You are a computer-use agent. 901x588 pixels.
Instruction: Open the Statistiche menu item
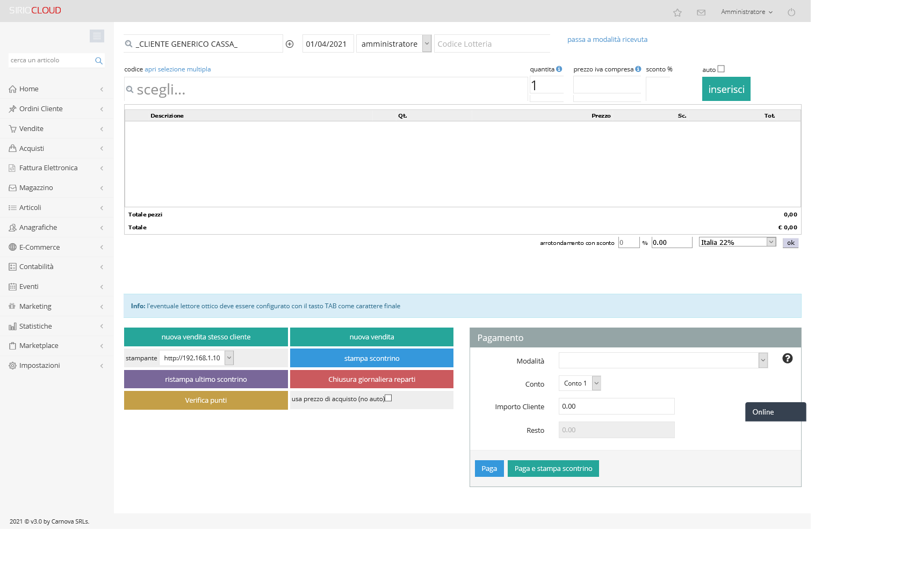56,326
